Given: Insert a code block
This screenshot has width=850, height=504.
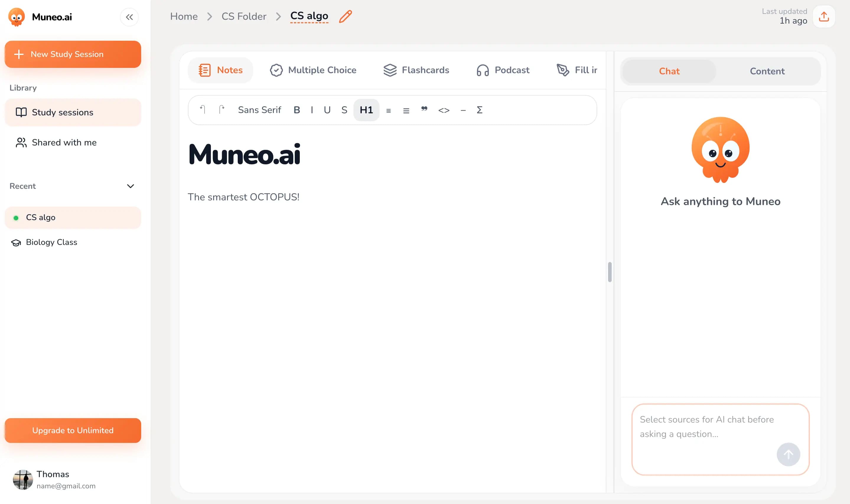Looking at the screenshot, I should (x=444, y=110).
